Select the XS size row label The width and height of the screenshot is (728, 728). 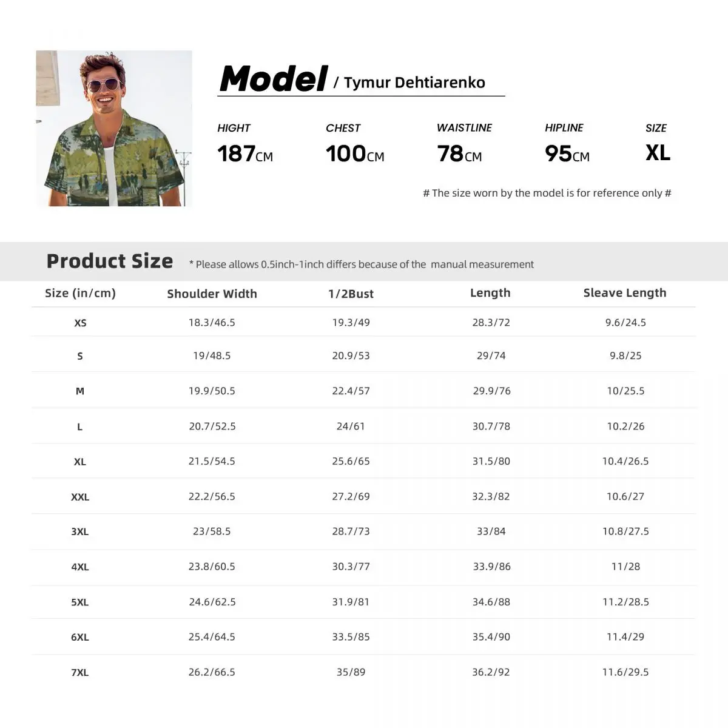[x=80, y=323]
